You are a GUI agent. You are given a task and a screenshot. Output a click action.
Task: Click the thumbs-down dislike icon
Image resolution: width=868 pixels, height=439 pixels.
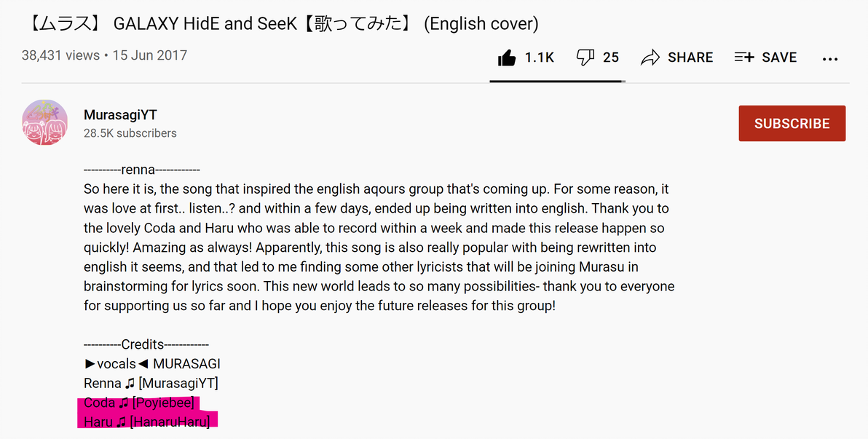pos(585,58)
